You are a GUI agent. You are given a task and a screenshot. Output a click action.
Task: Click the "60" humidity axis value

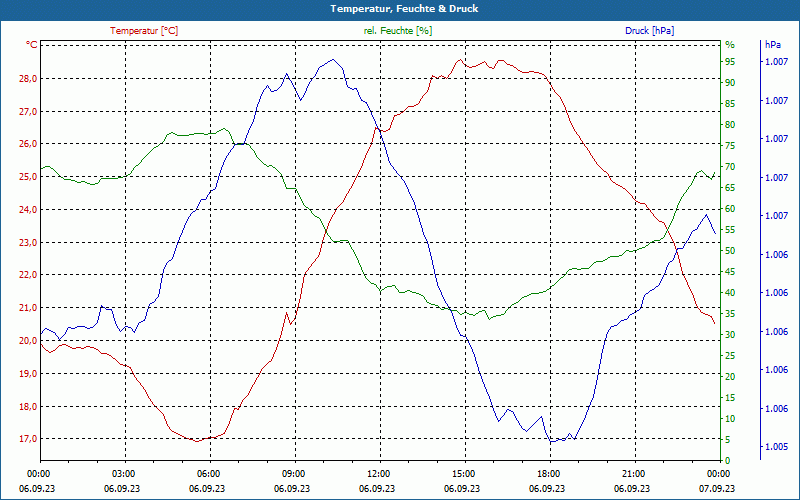(x=731, y=209)
